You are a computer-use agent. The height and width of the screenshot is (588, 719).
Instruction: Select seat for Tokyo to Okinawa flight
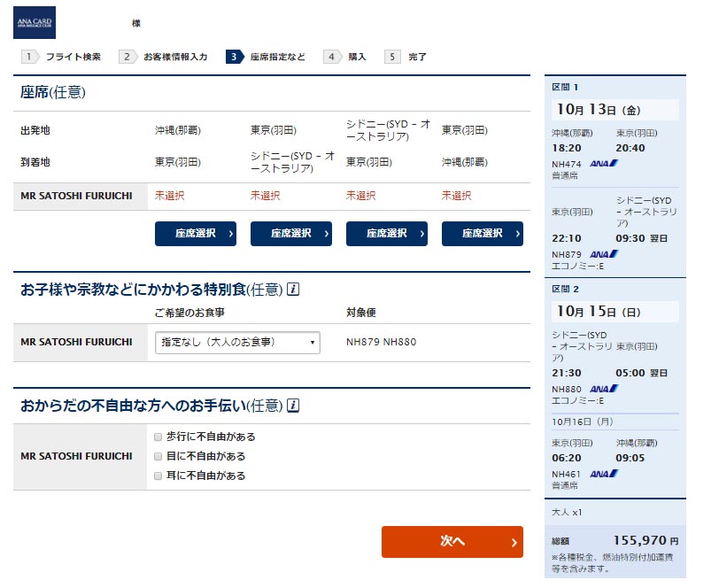(x=482, y=234)
